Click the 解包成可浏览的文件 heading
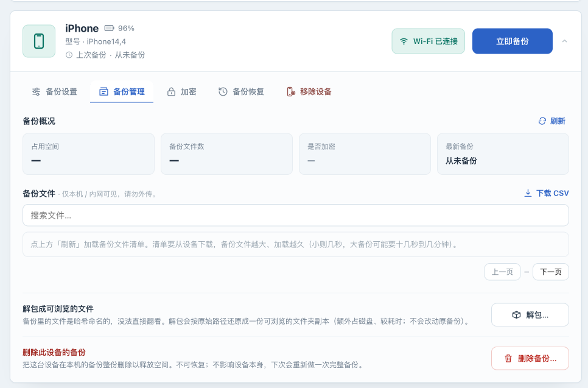 [x=58, y=309]
